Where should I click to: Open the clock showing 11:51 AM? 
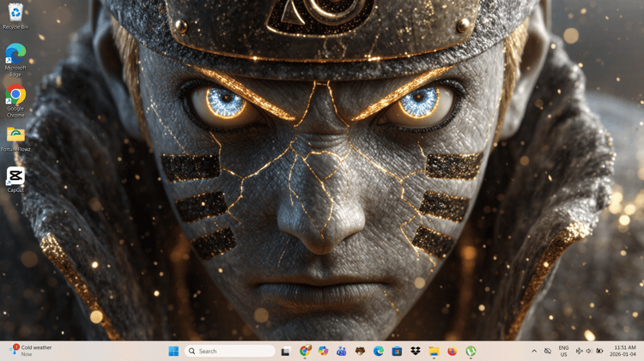pos(623,352)
